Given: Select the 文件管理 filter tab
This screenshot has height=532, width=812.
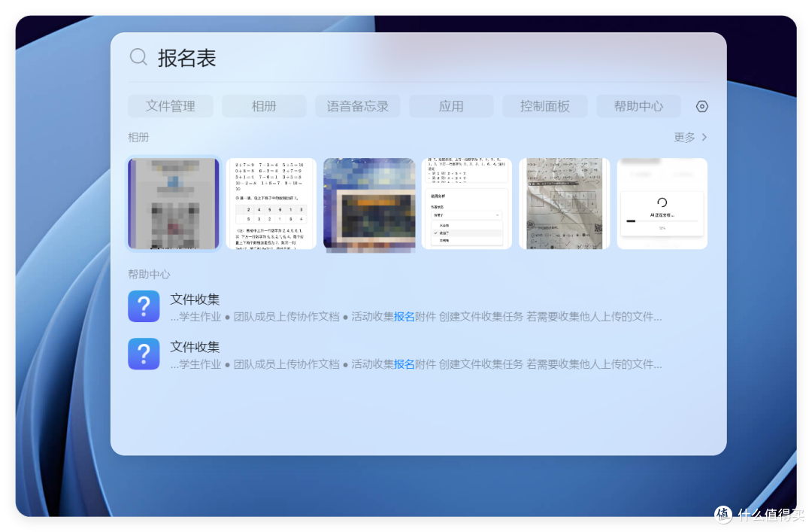Looking at the screenshot, I should click(170, 106).
